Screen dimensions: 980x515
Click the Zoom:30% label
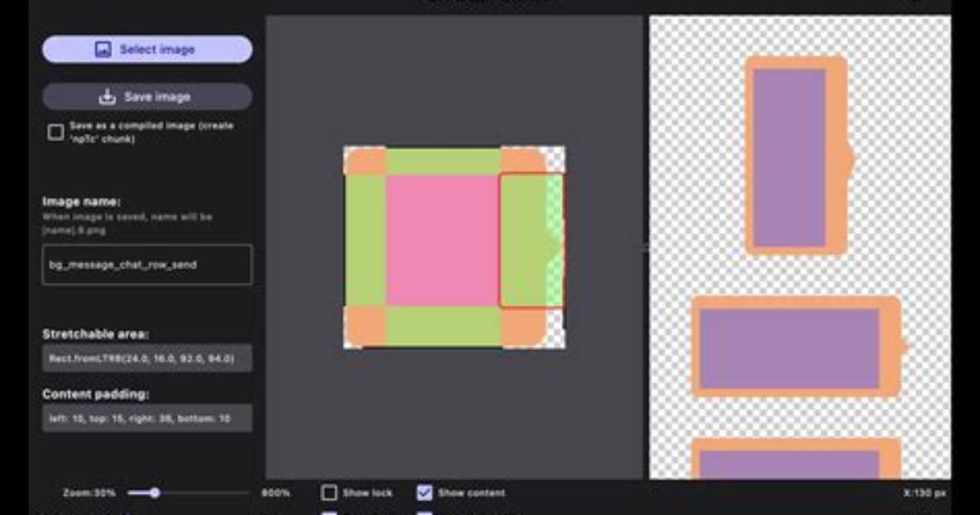(89, 493)
